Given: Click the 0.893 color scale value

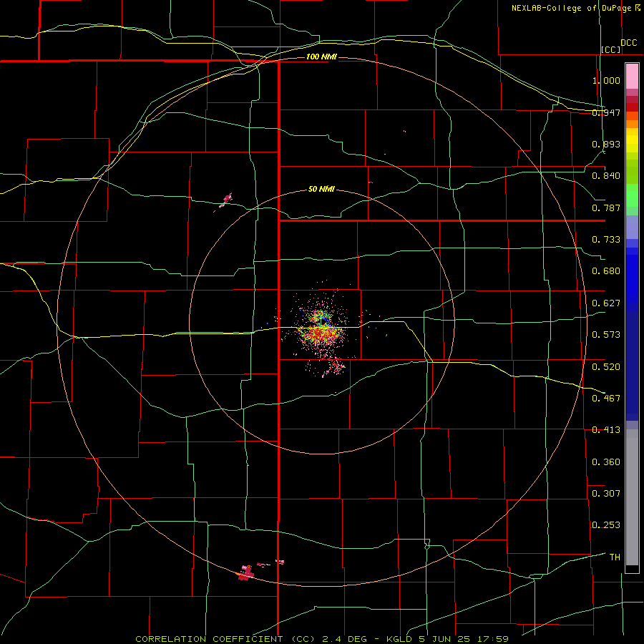Looking at the screenshot, I should click(x=606, y=144).
